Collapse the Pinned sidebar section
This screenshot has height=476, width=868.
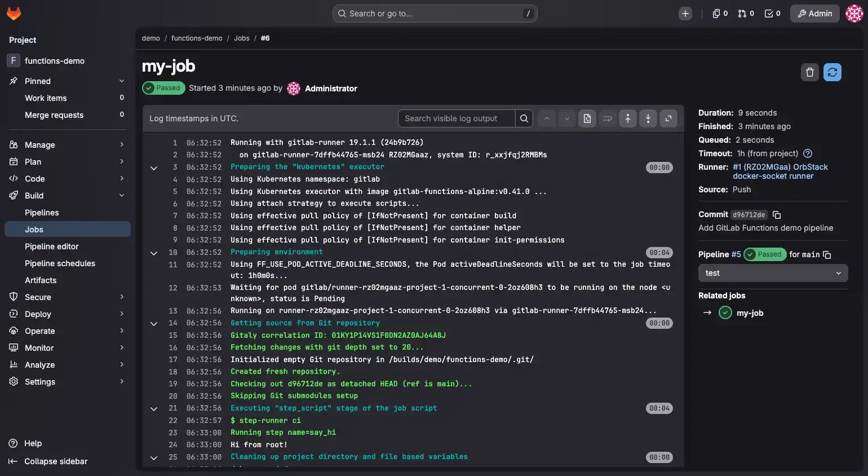(68, 81)
